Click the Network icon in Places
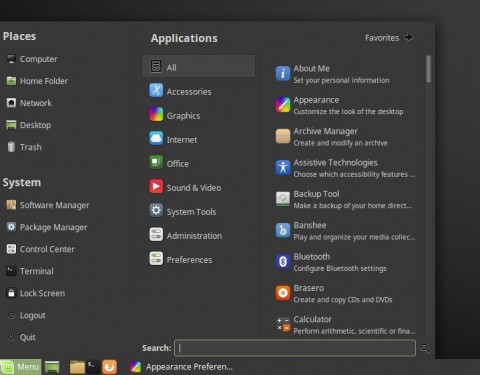The image size is (480, 375). [11, 103]
